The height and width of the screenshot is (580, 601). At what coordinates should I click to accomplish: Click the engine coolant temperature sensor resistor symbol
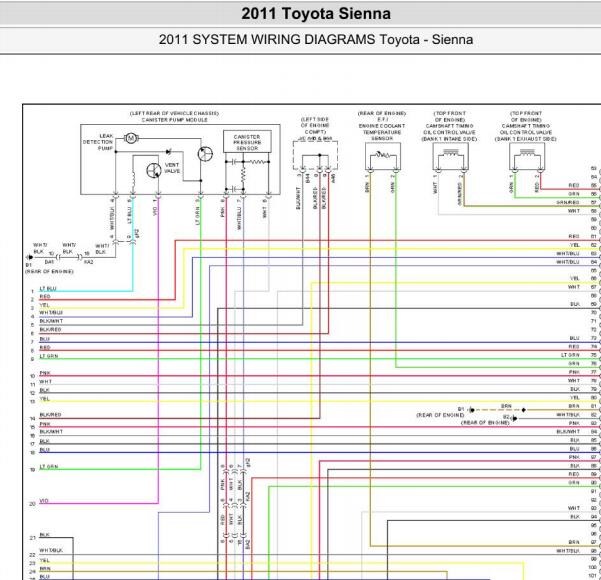(383, 155)
